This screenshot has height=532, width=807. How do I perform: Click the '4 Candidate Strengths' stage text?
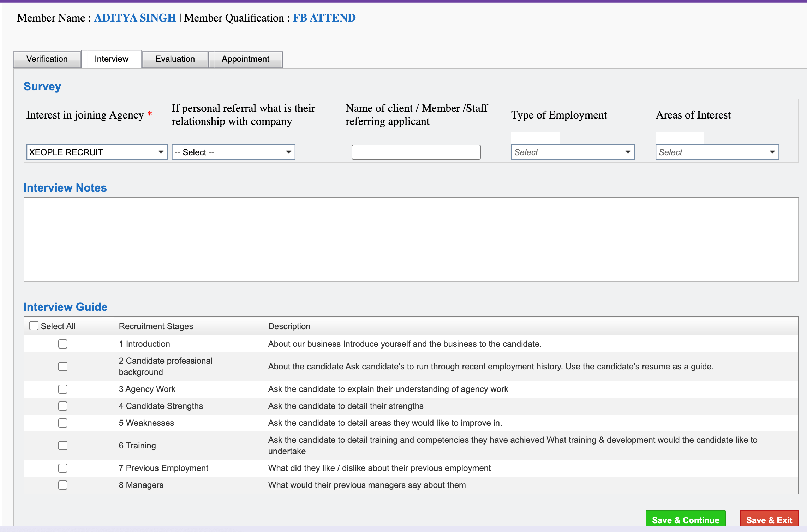pyautogui.click(x=161, y=406)
